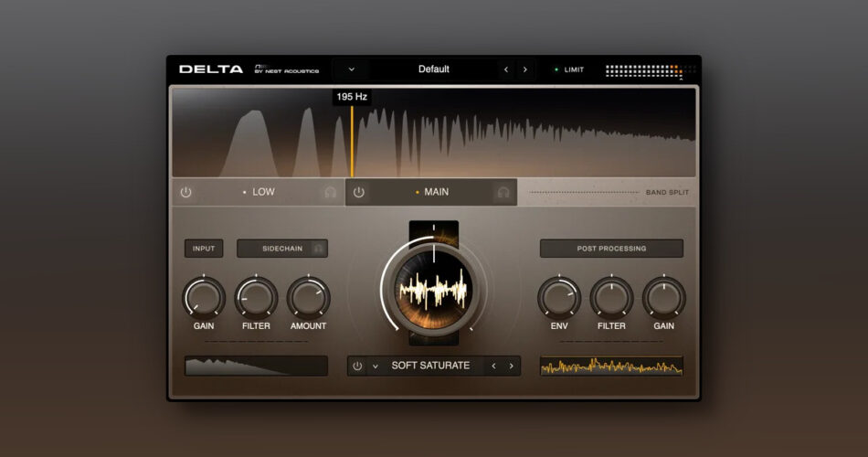Click the sidechain headphones listen icon
Screen dimensions: 868x457
pos(319,249)
